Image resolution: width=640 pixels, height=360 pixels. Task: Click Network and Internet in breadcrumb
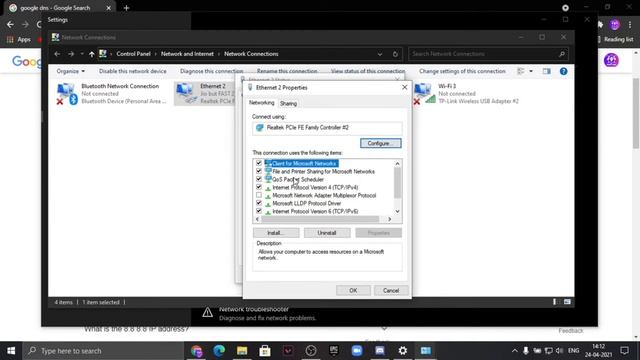click(187, 54)
